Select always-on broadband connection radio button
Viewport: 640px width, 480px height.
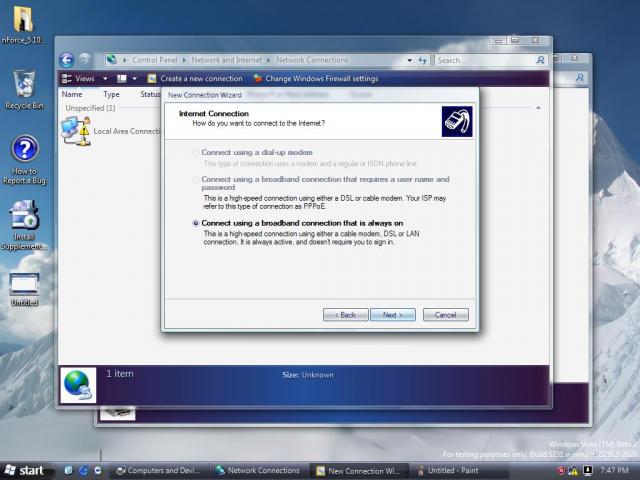click(196, 223)
